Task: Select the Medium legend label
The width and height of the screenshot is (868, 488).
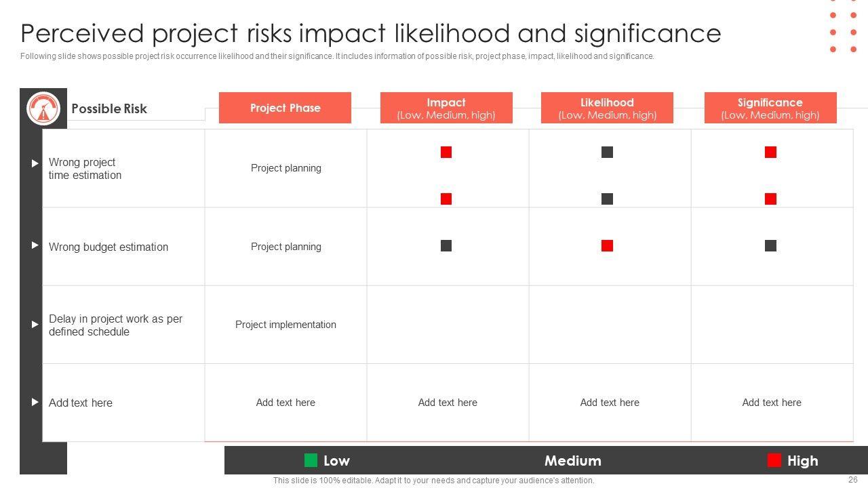Action: pyautogui.click(x=572, y=461)
